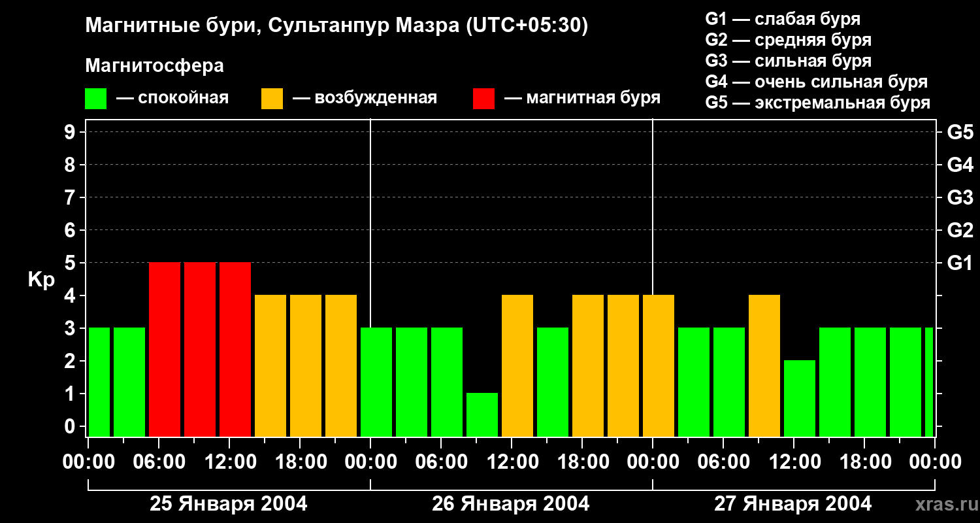Click the "G5 — экстремальная буря" legend line
Image resolution: width=980 pixels, height=523 pixels.
pos(818,103)
